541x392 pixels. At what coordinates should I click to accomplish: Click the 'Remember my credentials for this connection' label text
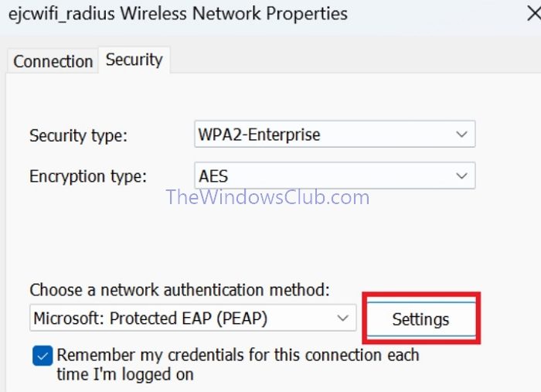238,356
